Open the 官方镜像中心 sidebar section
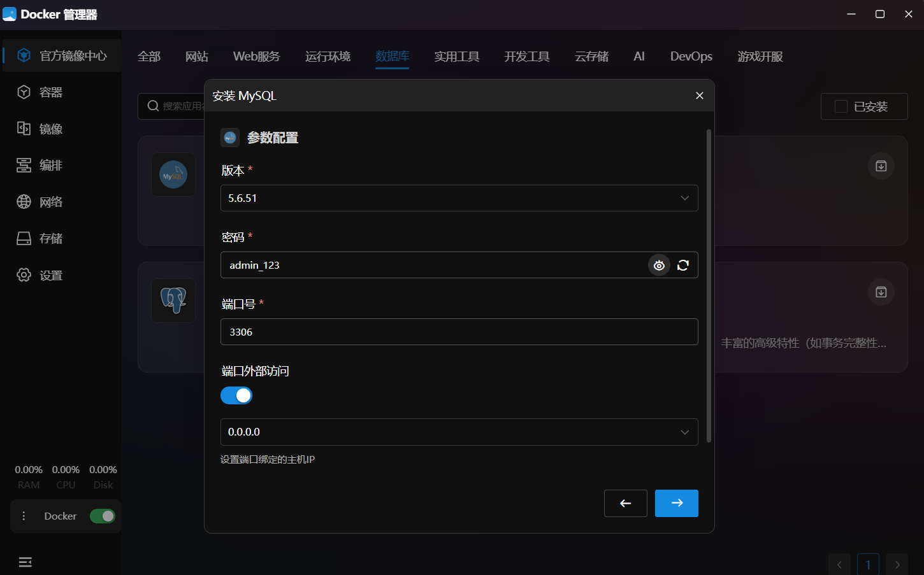Viewport: 924px width, 575px height. tap(62, 55)
